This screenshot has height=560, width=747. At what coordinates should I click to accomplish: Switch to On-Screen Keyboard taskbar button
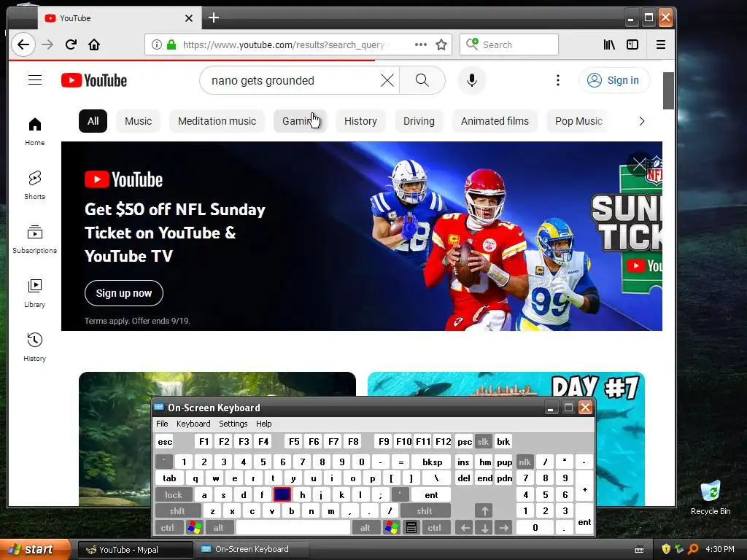pyautogui.click(x=252, y=549)
